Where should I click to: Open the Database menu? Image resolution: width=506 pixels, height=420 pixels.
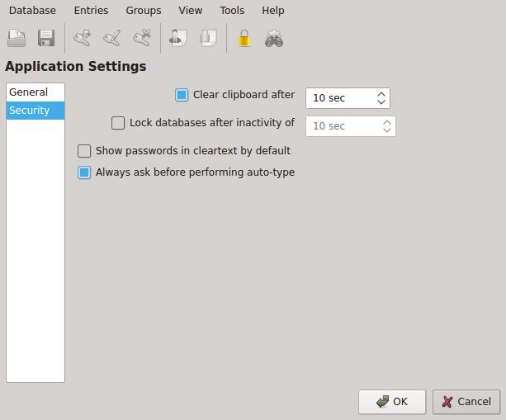pos(32,11)
